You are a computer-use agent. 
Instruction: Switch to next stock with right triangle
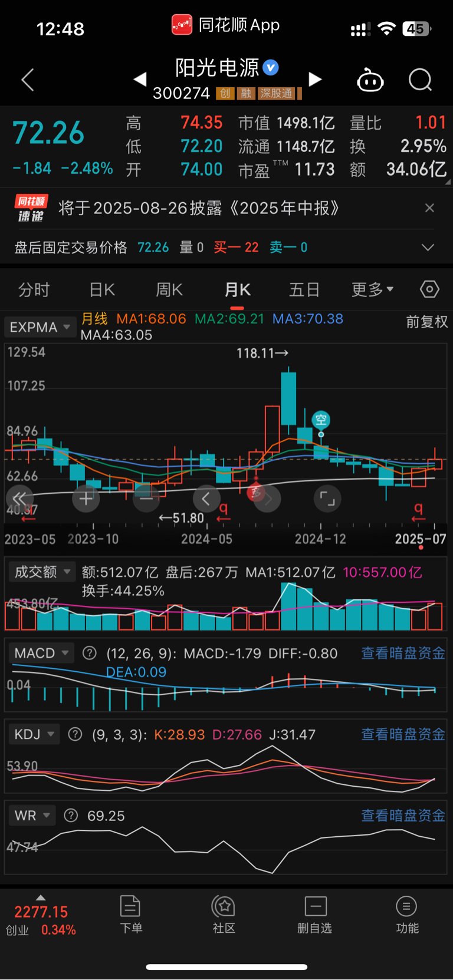point(316,79)
